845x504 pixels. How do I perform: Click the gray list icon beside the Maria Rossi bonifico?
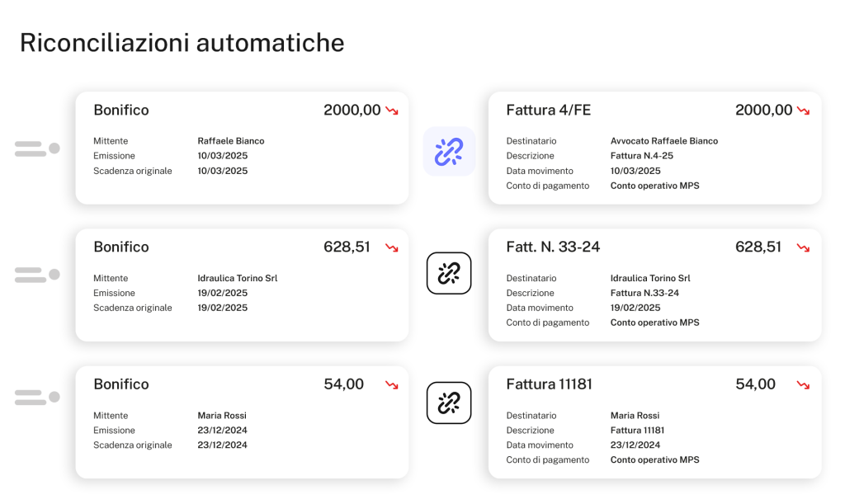point(37,398)
